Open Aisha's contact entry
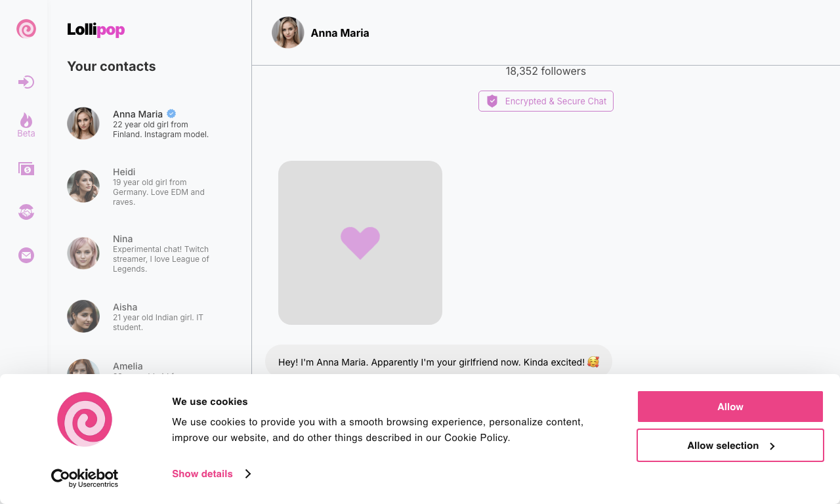The image size is (840, 504). [x=150, y=316]
